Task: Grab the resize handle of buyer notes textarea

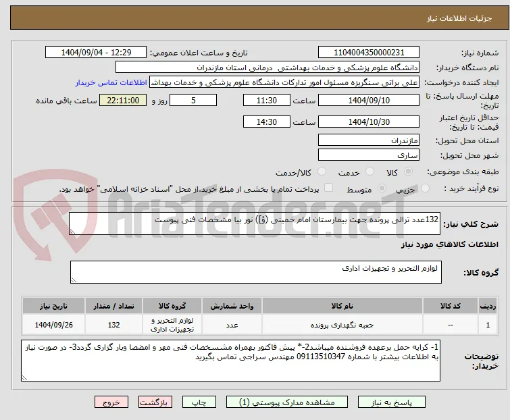Action: (25, 378)
